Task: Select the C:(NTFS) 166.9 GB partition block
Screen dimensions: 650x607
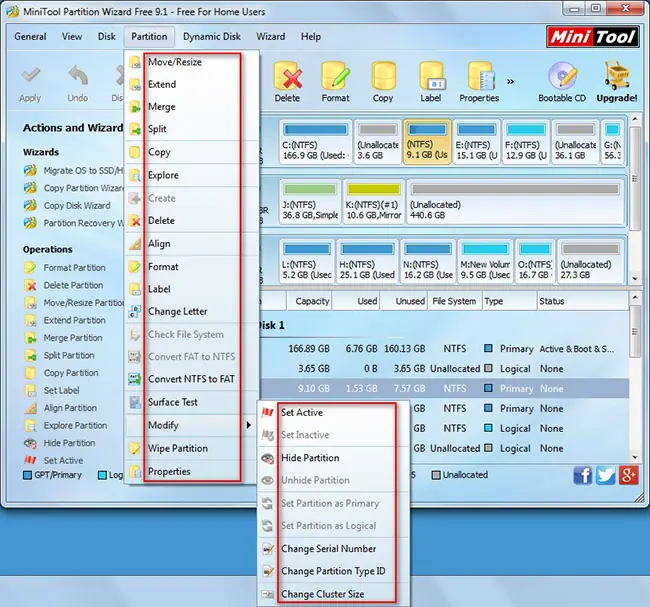Action: click(x=316, y=142)
